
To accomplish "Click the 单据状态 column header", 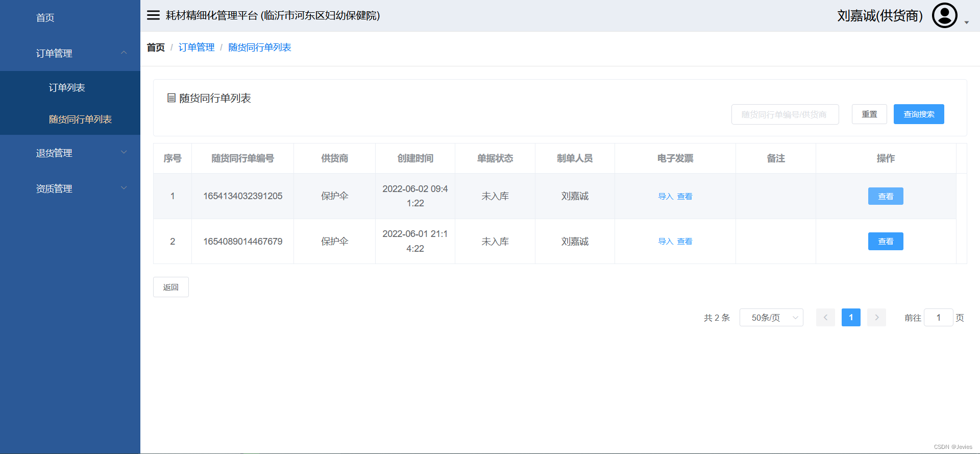I will tap(495, 158).
